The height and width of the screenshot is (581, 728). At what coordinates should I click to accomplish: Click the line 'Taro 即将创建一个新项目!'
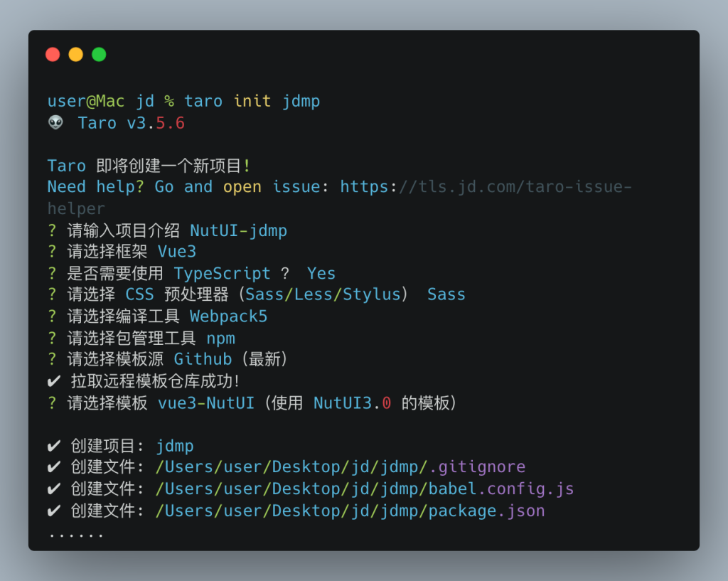coord(149,166)
